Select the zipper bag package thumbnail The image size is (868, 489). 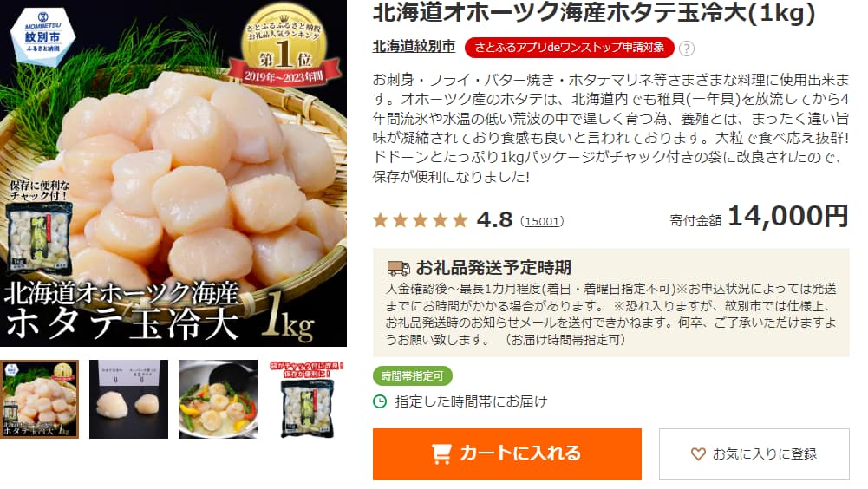[307, 400]
